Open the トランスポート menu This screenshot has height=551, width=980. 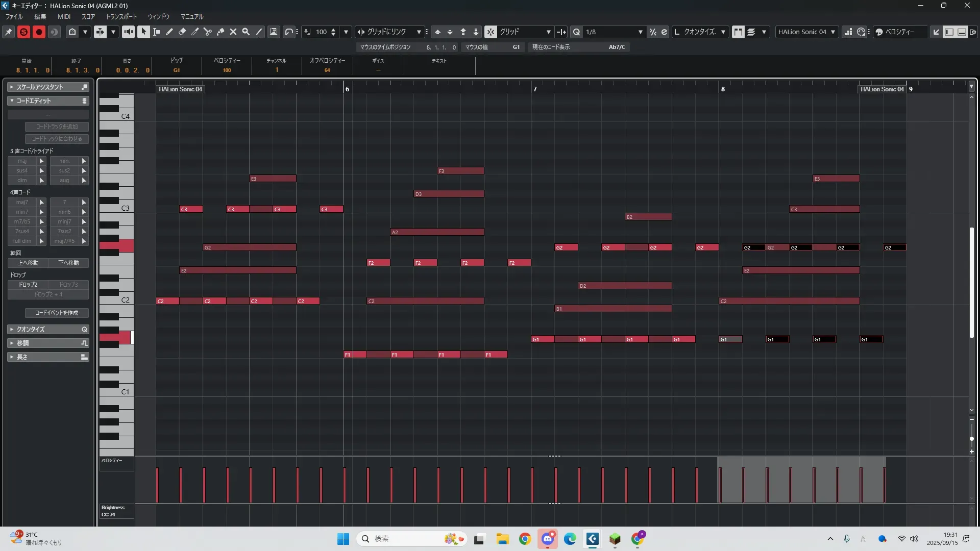click(121, 16)
